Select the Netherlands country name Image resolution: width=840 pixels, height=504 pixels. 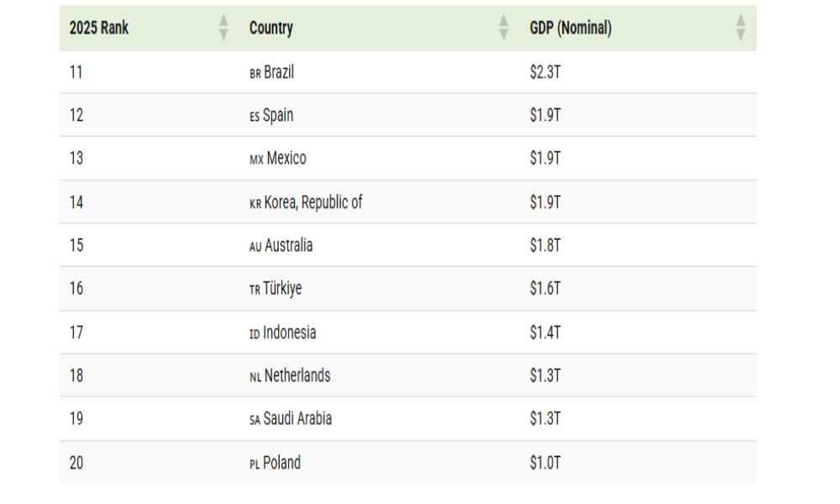(297, 376)
